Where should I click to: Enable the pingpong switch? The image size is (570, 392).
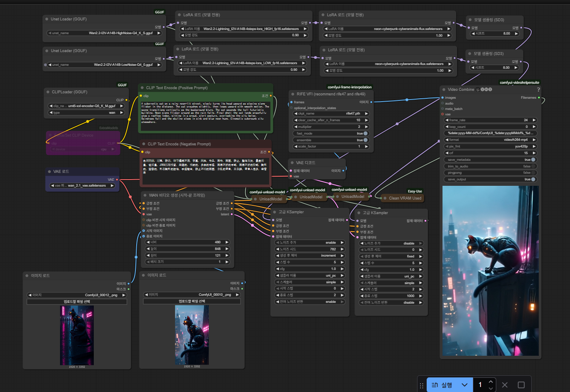tap(533, 172)
